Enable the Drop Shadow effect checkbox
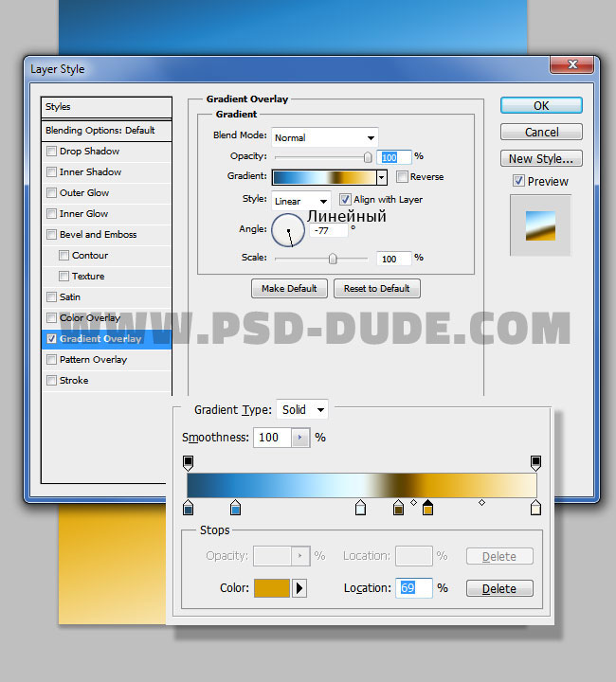Image resolution: width=616 pixels, height=682 pixels. (51, 151)
